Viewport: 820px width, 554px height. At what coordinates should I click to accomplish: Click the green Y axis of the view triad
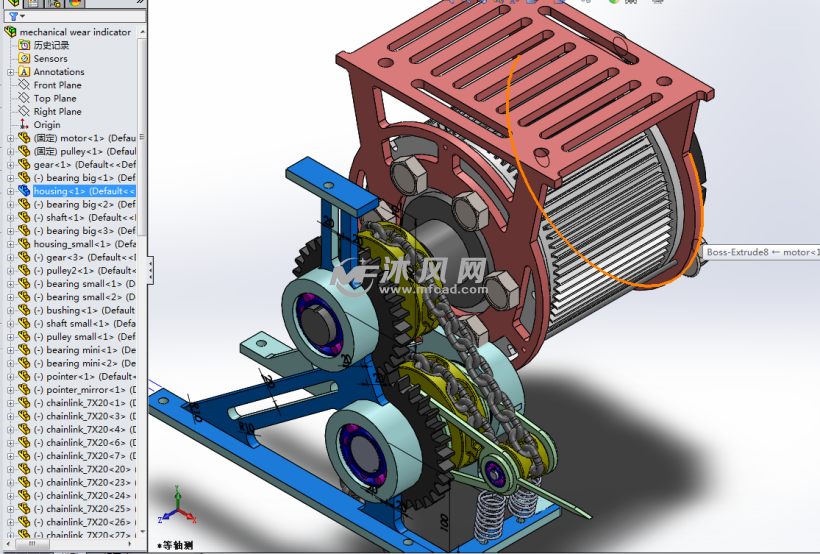(178, 497)
